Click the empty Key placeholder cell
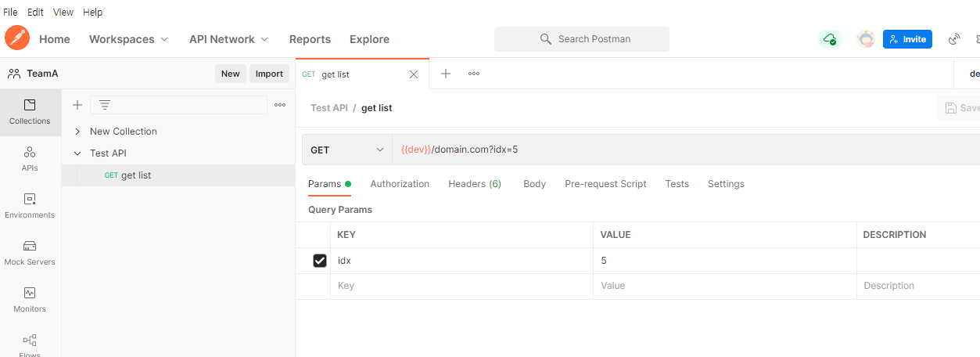This screenshot has width=980, height=357. (x=461, y=287)
